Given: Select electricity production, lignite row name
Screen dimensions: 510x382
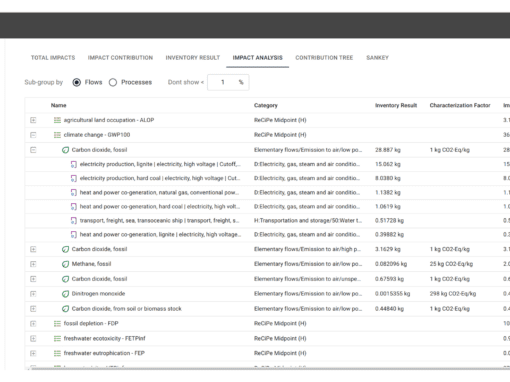Looking at the screenshot, I should 160,164.
